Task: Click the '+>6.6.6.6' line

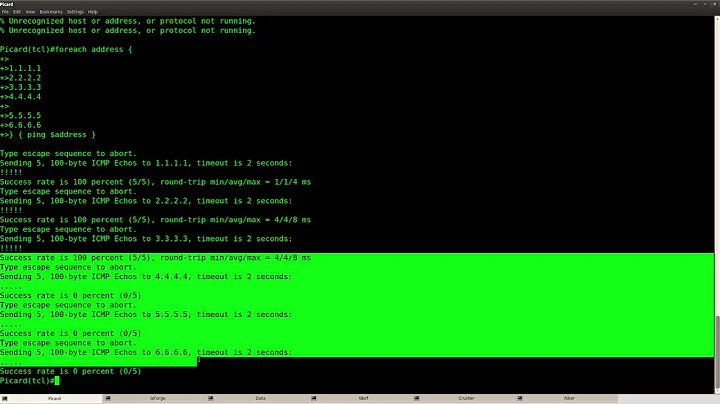Action: (21, 125)
